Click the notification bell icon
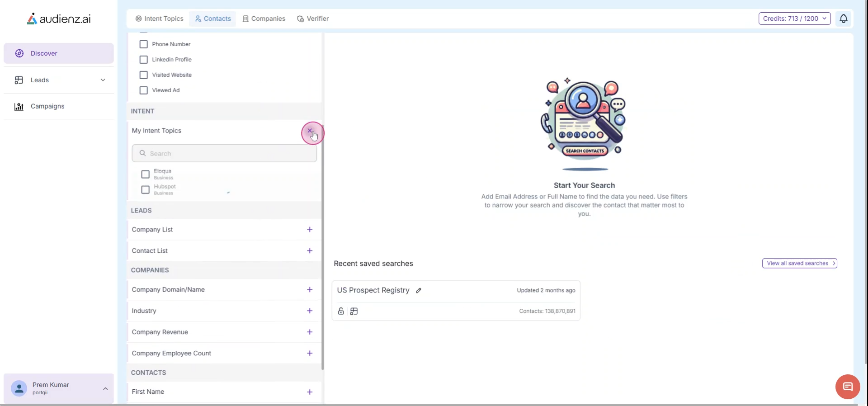The image size is (868, 406). [x=843, y=19]
